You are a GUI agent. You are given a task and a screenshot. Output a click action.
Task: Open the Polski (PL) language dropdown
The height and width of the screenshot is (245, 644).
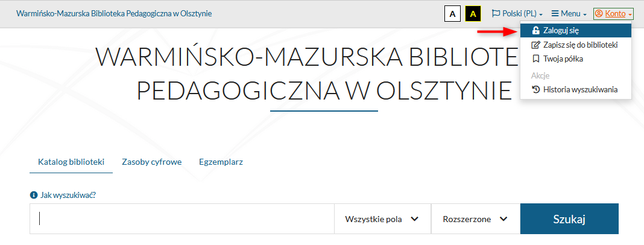[517, 14]
